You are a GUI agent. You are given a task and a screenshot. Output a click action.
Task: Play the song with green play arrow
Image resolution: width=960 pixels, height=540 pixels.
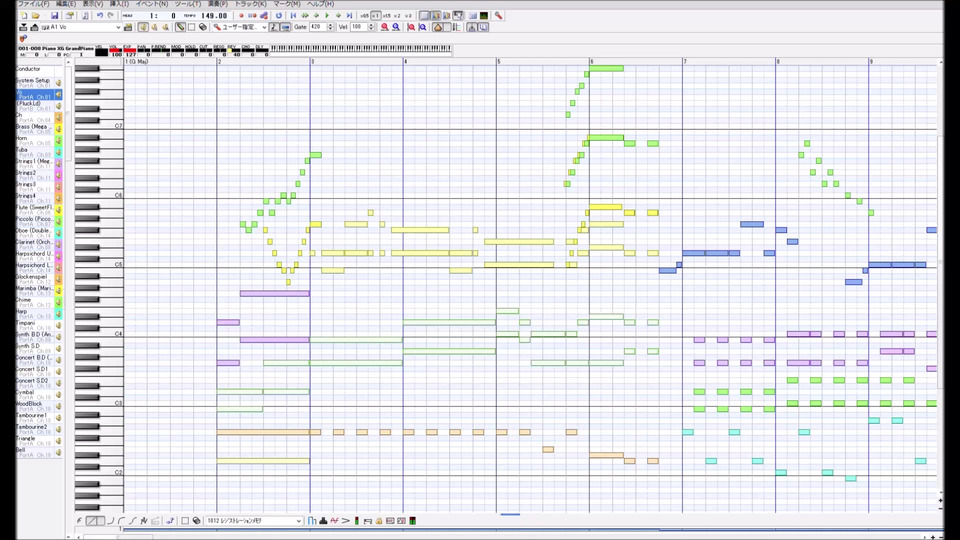pyautogui.click(x=327, y=15)
